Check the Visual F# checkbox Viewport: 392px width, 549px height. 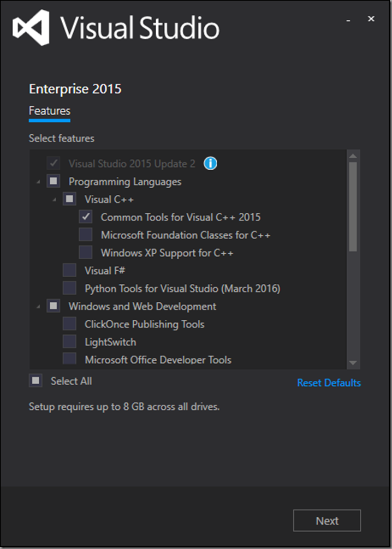69,270
